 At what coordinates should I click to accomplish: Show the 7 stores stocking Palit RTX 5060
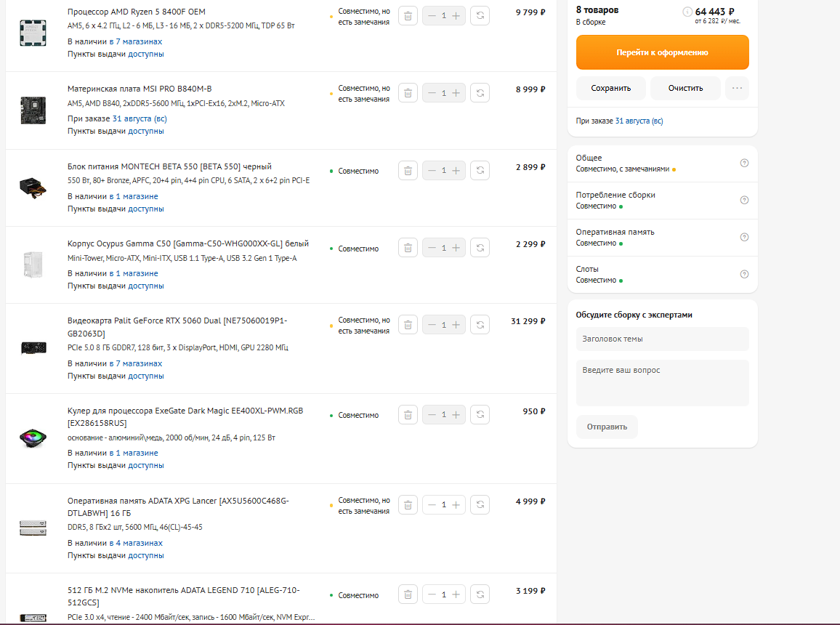[136, 363]
